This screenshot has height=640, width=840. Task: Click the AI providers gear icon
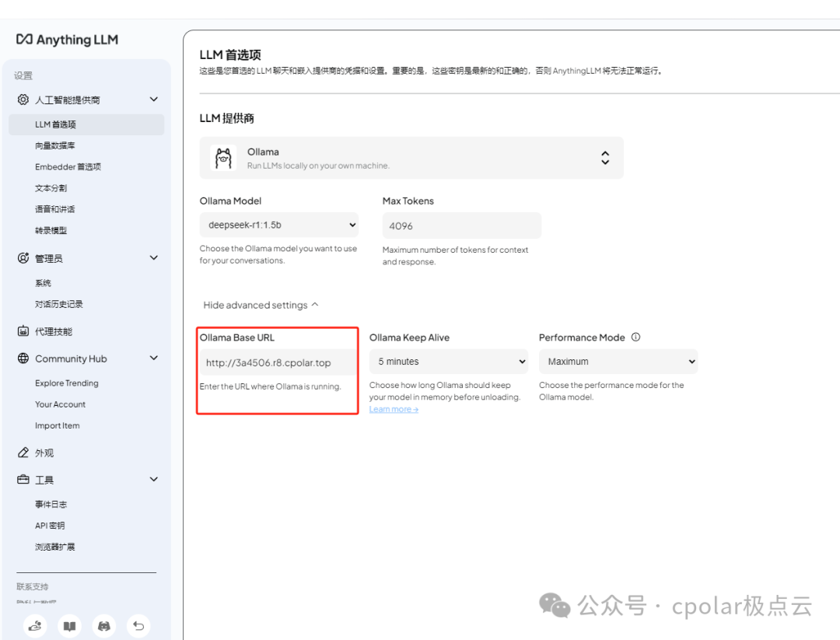click(x=23, y=100)
